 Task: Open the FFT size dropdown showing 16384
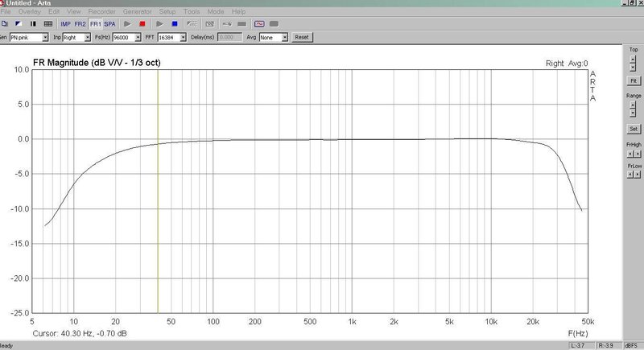(x=172, y=37)
